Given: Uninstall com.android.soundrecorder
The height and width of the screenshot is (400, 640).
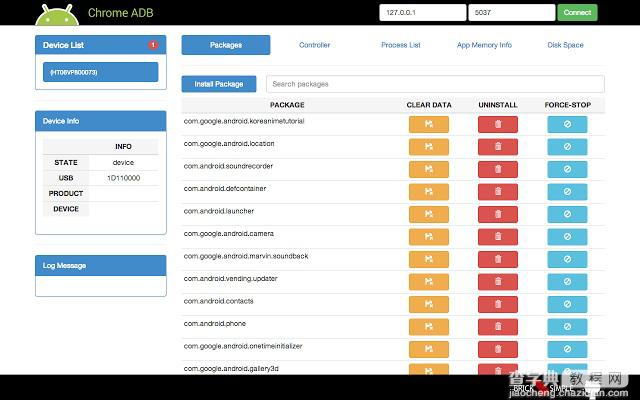Looking at the screenshot, I should [498, 169].
